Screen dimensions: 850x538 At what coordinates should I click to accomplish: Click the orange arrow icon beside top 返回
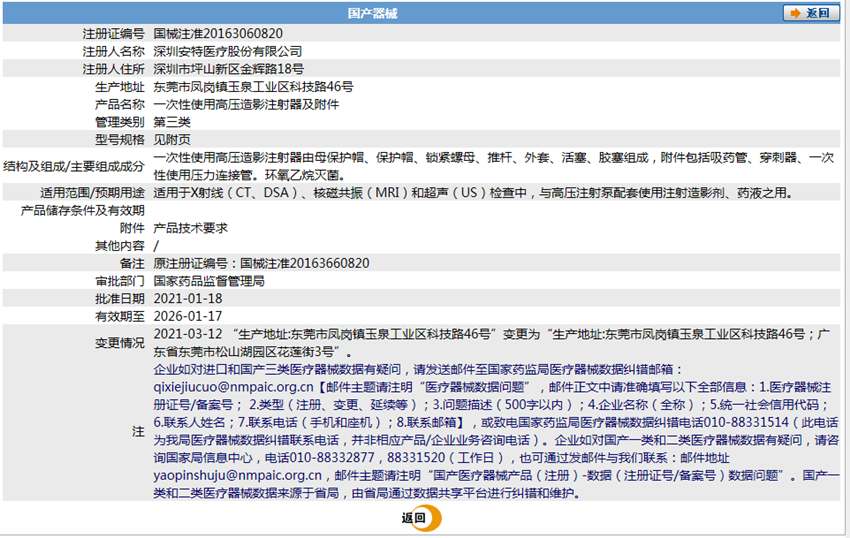click(x=795, y=13)
